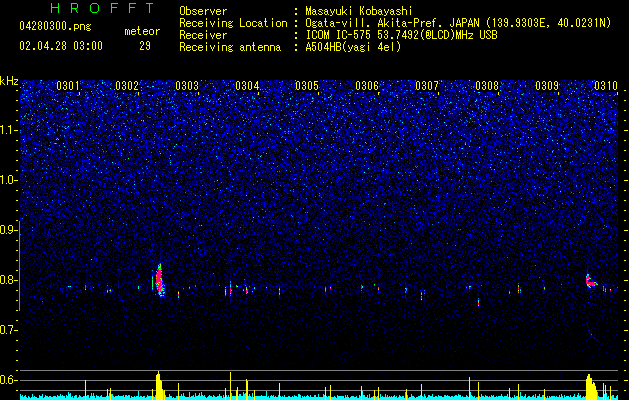The image size is (629, 400).
Task: Click time marker 0302
Action: tap(127, 86)
